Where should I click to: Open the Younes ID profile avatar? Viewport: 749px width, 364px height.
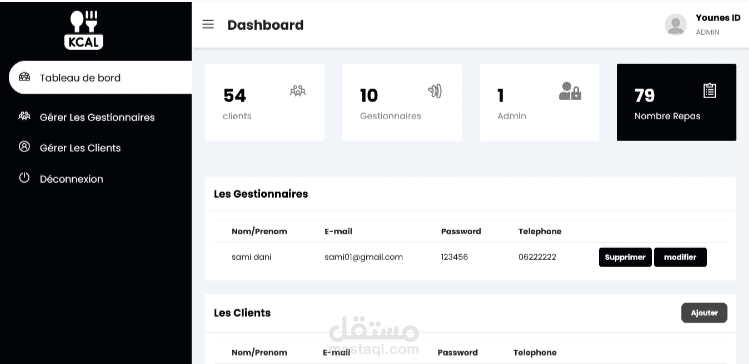[x=675, y=24]
